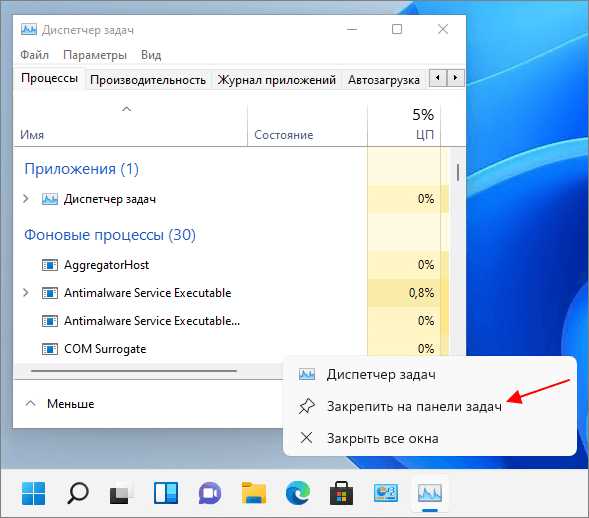
Task: Click AggregatorHost process icon
Action: 50,265
